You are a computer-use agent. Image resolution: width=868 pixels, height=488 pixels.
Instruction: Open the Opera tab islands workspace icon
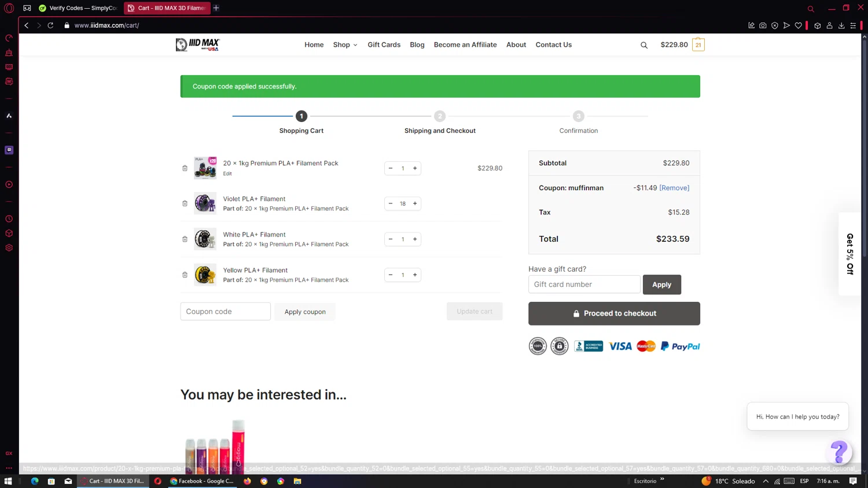27,8
